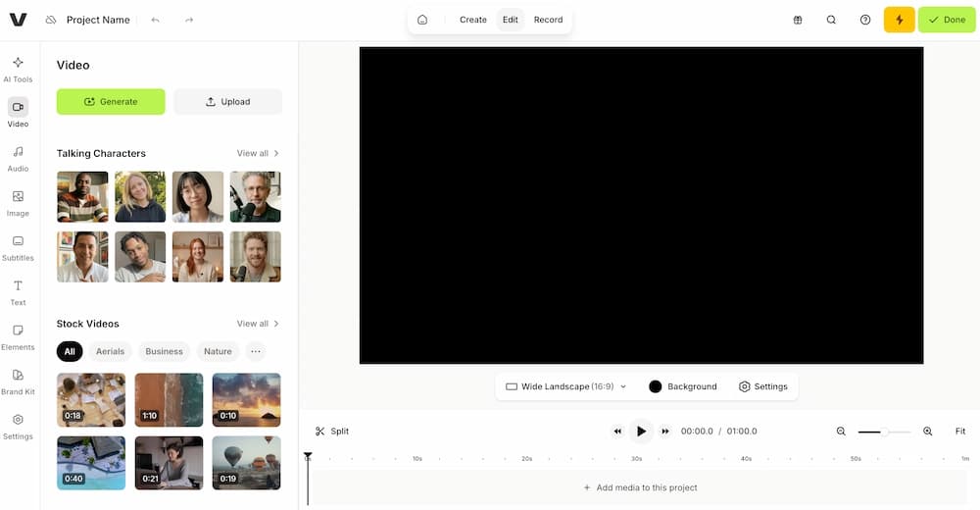
Task: Open the gift icon in header
Action: [x=798, y=20]
